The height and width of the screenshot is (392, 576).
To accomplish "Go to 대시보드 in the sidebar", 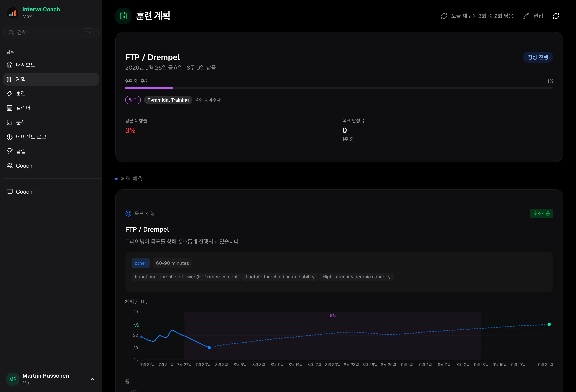I will coord(51,65).
